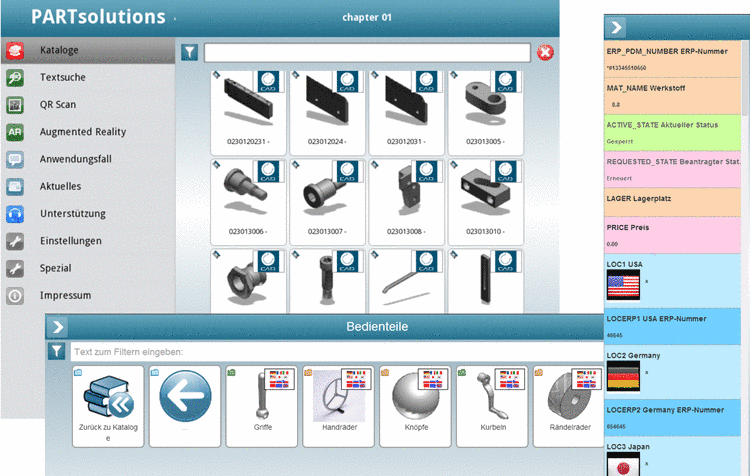Select LOCERP1 USA ERP-Nummer row

tap(673, 327)
